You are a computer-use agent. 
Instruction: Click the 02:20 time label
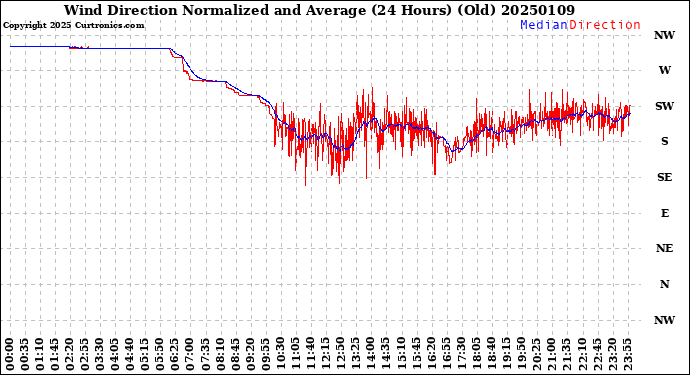[70, 355]
